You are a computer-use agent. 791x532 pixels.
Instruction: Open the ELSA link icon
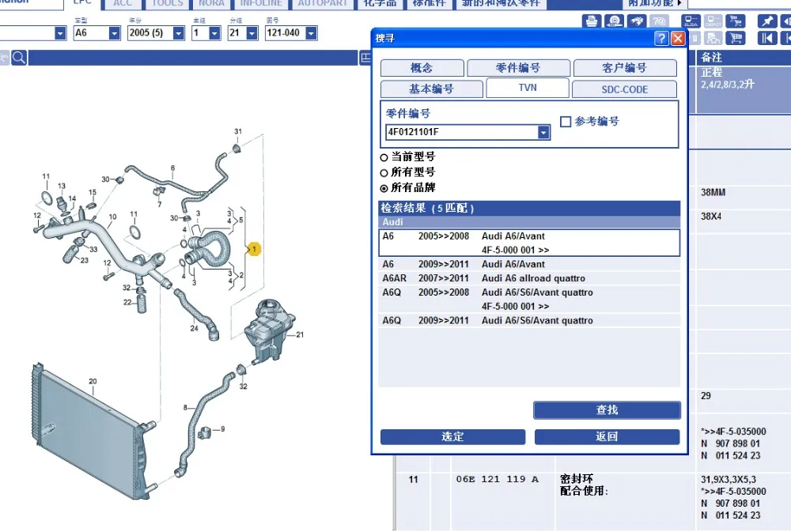(691, 21)
